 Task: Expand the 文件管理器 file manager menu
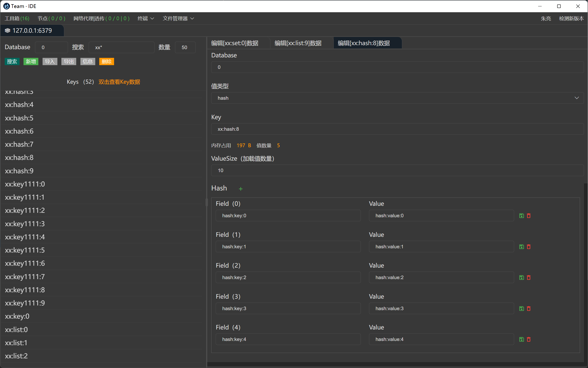tap(178, 19)
